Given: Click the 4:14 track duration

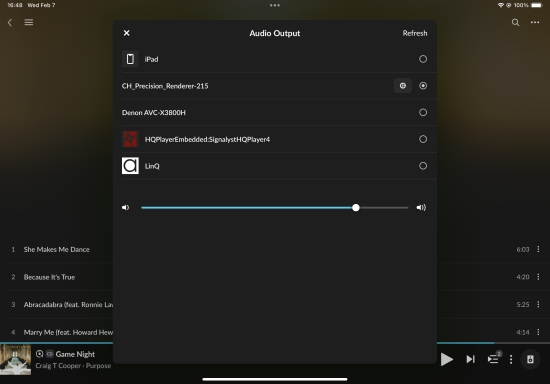Looking at the screenshot, I should tap(523, 332).
